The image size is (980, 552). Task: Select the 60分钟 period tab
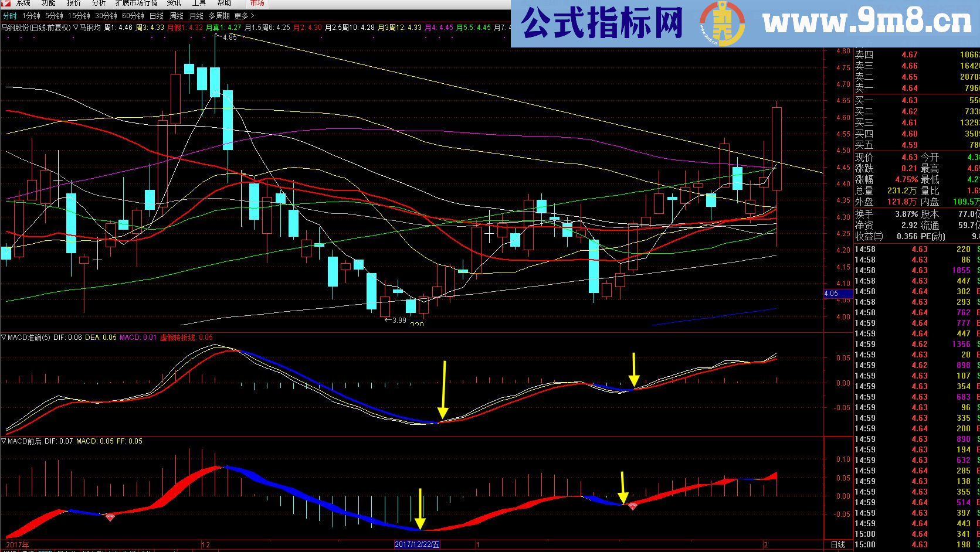133,16
